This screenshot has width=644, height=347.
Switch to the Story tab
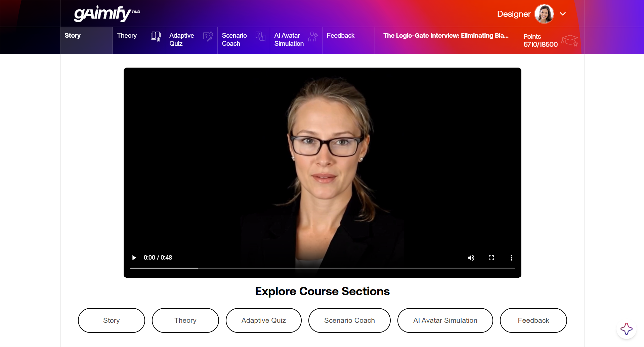pos(73,36)
